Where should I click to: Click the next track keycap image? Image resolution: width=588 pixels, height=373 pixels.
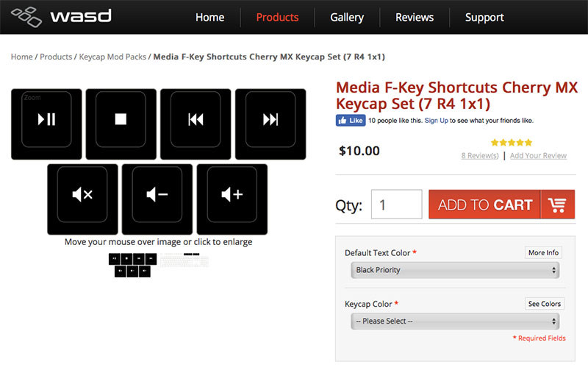pyautogui.click(x=270, y=120)
